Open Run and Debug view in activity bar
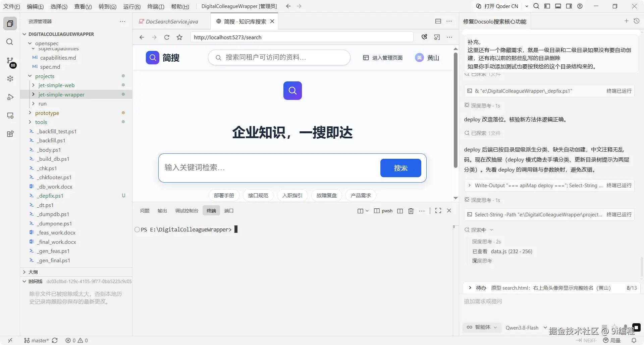This screenshot has height=345, width=644. pos(10,97)
